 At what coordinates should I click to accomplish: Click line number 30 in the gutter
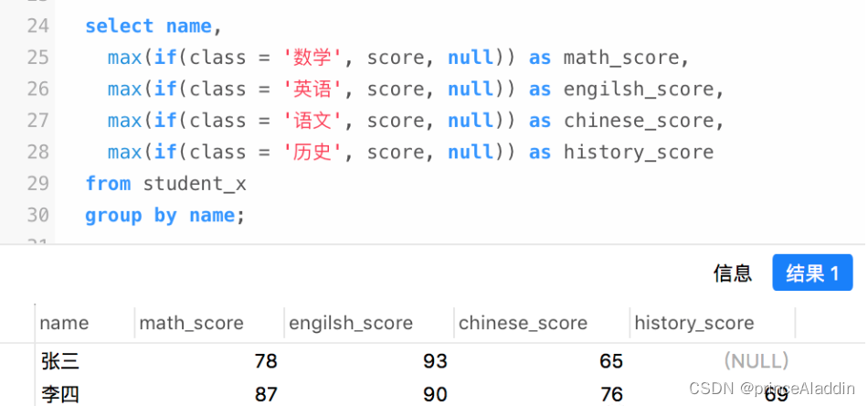[37, 216]
